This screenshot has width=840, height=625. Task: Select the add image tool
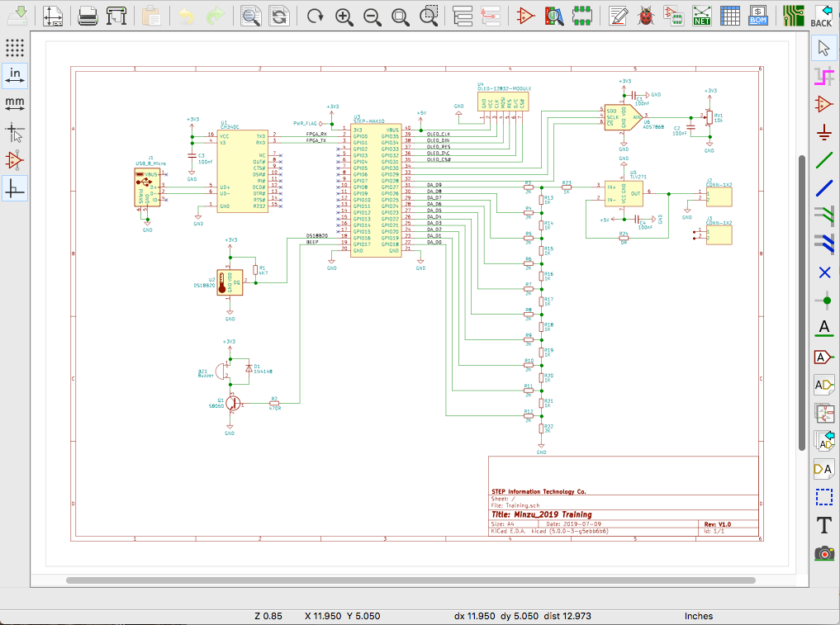824,553
